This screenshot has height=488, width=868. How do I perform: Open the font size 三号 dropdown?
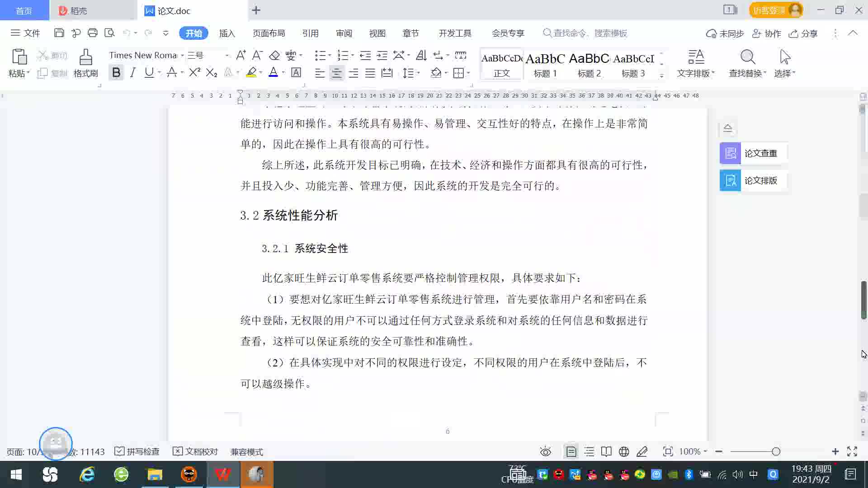click(227, 56)
